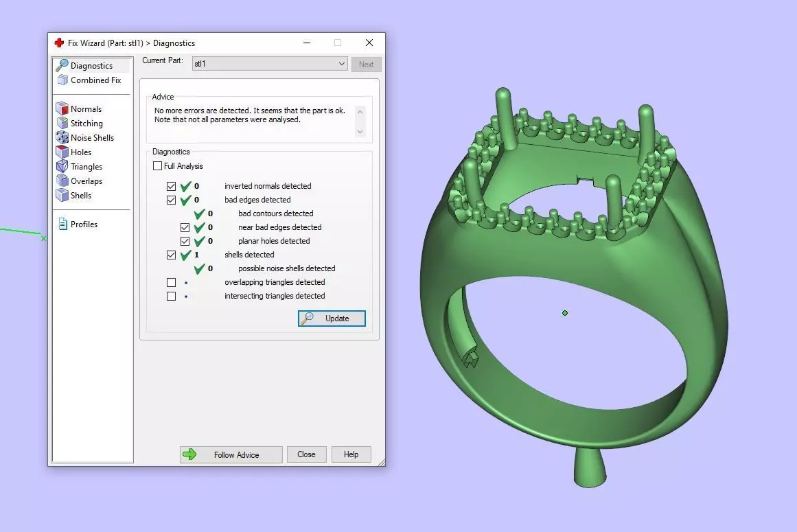This screenshot has width=797, height=532.
Task: Close the Fix Wizard window
Action: tap(369, 43)
